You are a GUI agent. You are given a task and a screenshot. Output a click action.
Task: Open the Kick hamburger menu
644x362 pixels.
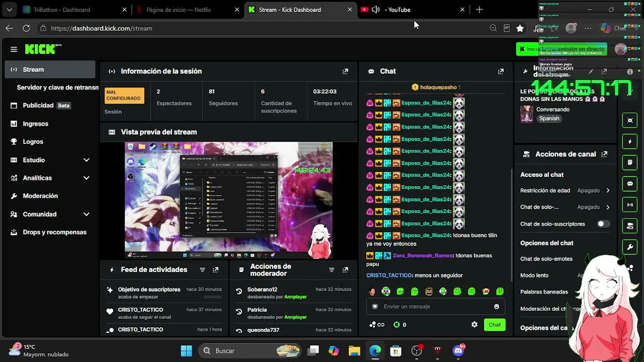coord(14,49)
